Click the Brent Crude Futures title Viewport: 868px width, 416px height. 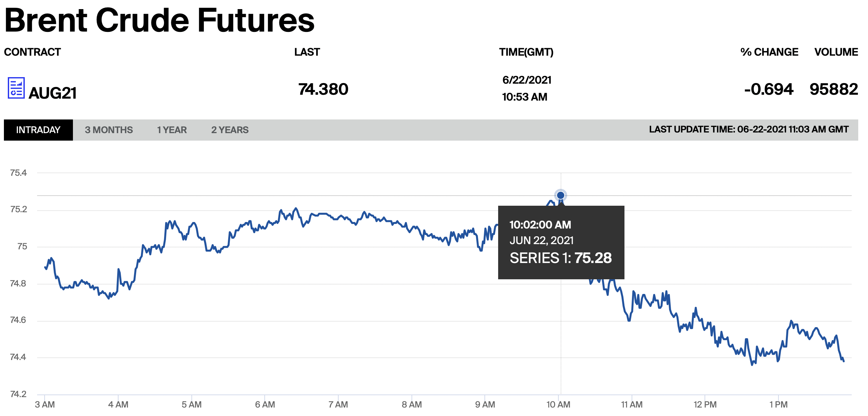(160, 20)
